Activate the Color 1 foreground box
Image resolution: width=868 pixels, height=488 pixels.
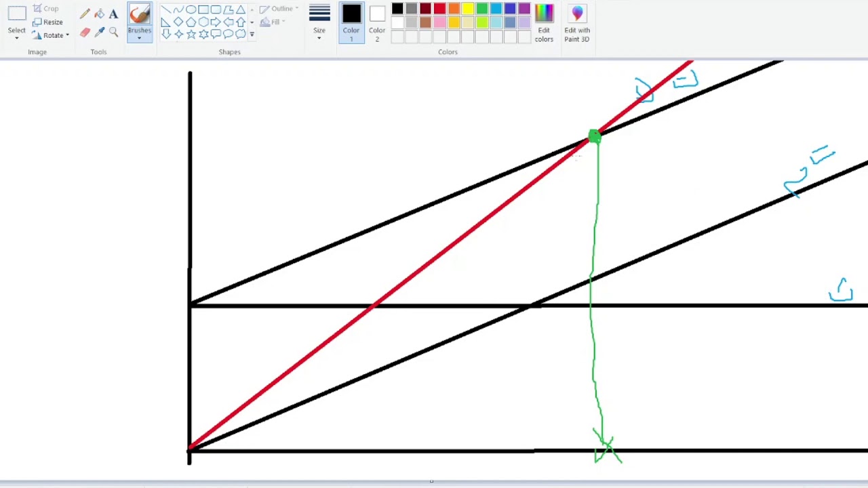tap(351, 22)
